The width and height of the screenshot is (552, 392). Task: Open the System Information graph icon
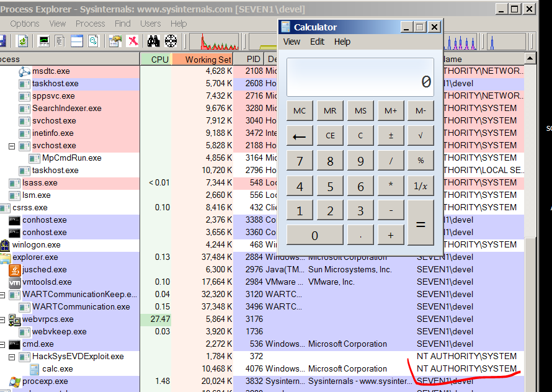coord(44,42)
